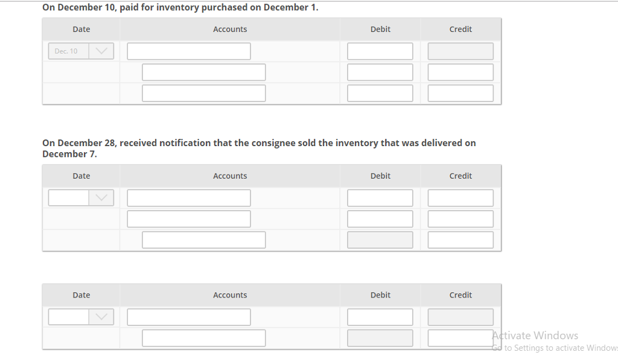Click first Accounts field in bottom journal table

(x=188, y=317)
